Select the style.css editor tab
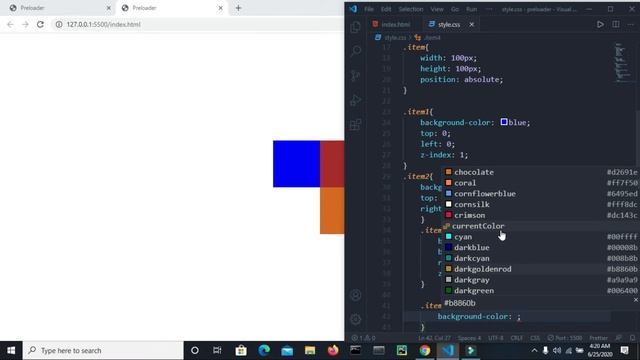Screen dimensions: 640x360 pyautogui.click(x=449, y=24)
